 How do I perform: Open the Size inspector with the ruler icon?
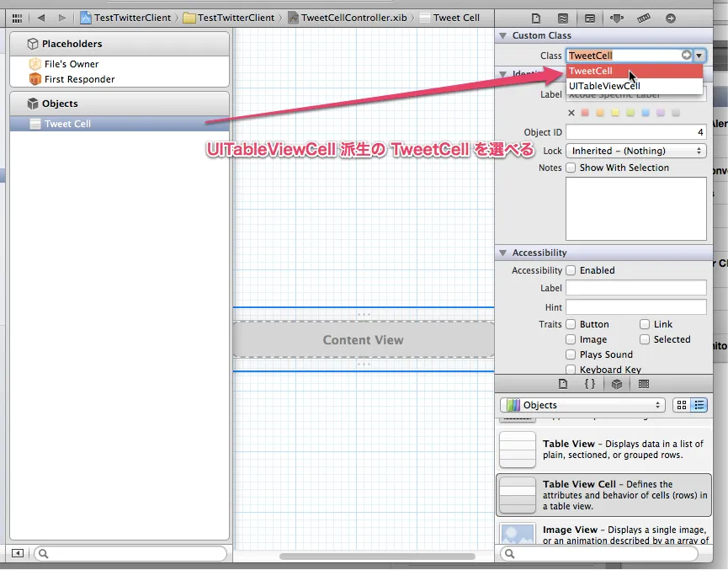click(x=642, y=18)
